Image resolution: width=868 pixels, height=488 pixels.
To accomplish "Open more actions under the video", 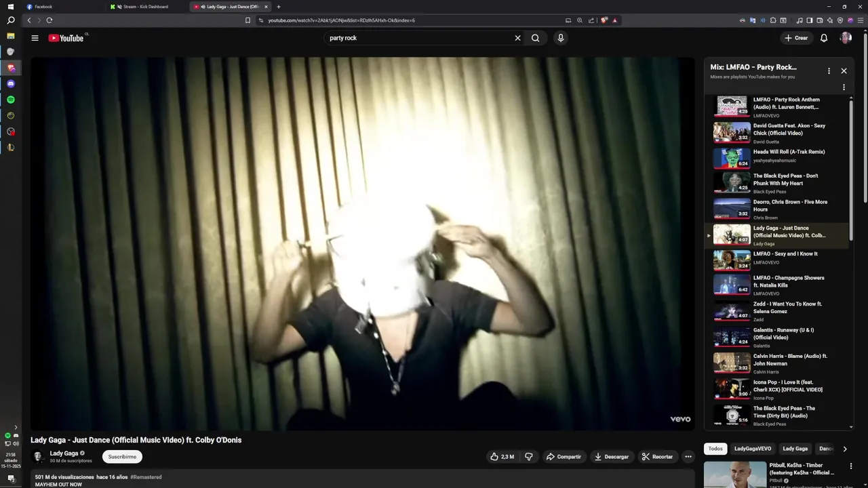I will [x=688, y=457].
